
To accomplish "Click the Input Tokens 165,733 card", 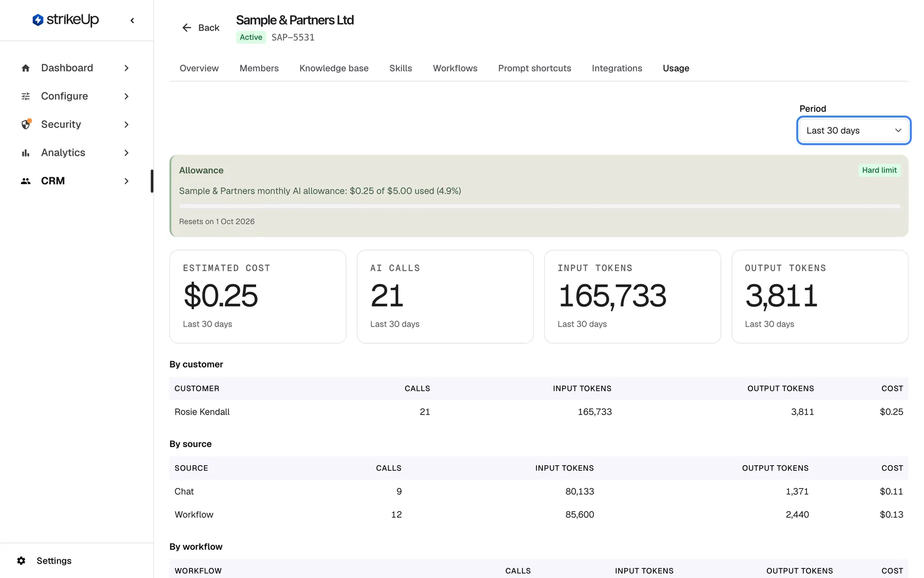I will point(632,296).
